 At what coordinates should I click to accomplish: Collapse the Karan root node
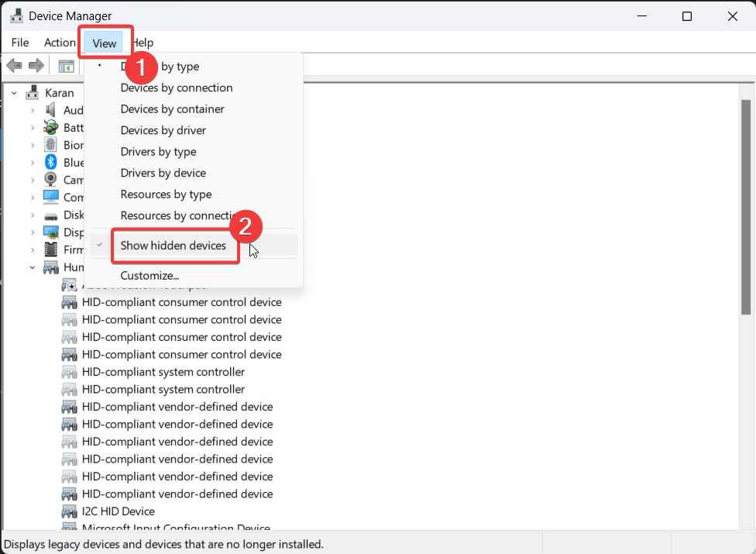(x=14, y=93)
